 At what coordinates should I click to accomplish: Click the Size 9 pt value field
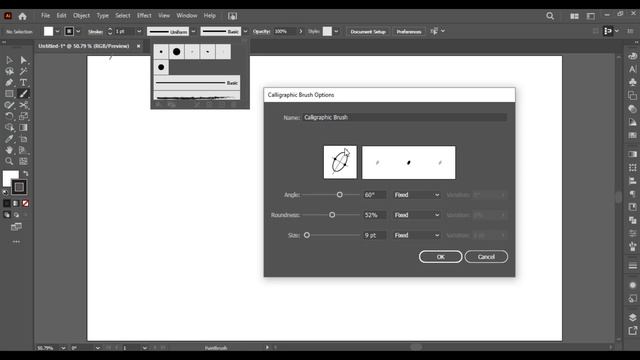(374, 236)
